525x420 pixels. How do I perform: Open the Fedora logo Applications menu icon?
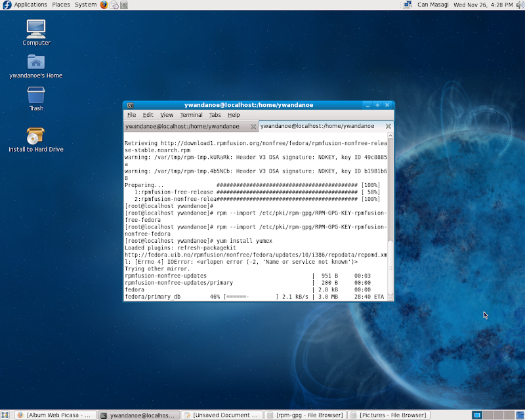click(7, 5)
